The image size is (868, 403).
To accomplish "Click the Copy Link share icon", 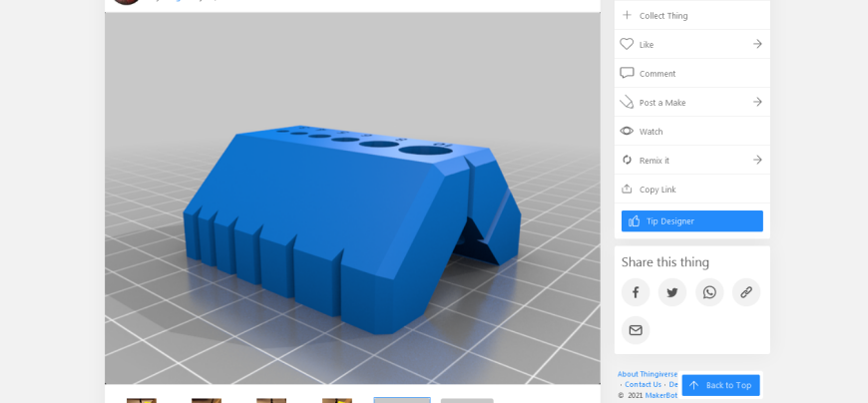I will pyautogui.click(x=627, y=189).
